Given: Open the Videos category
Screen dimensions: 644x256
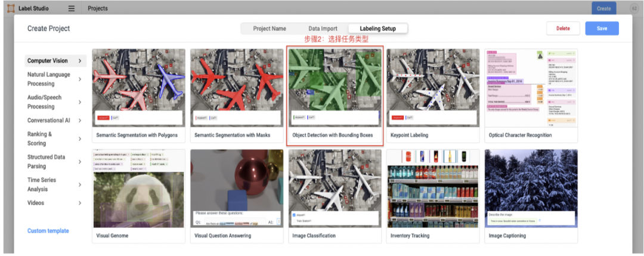Looking at the screenshot, I should click(55, 202).
